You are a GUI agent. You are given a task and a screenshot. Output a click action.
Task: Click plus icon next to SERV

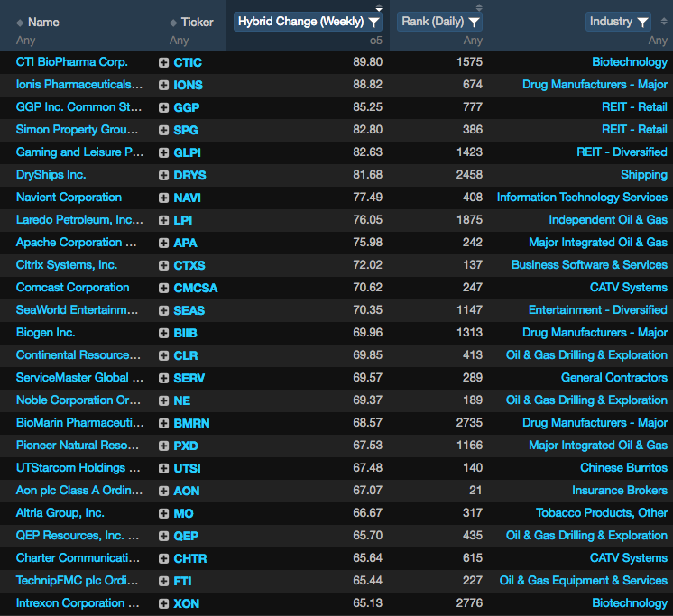163,378
